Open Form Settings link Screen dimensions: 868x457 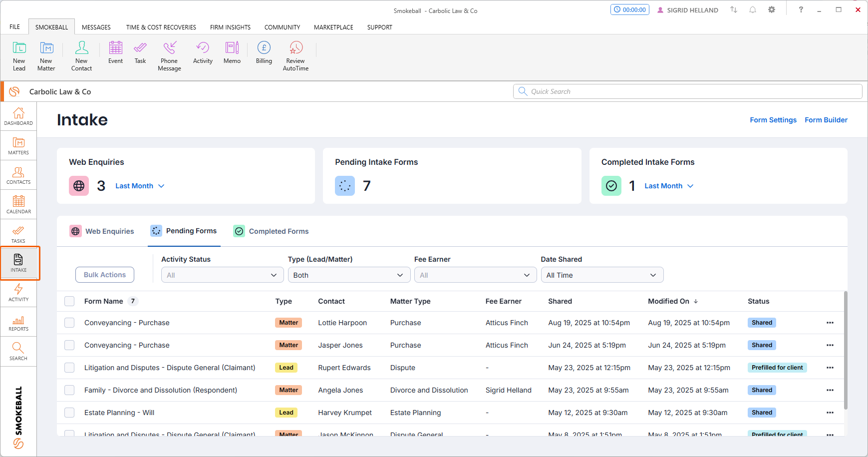pyautogui.click(x=773, y=120)
